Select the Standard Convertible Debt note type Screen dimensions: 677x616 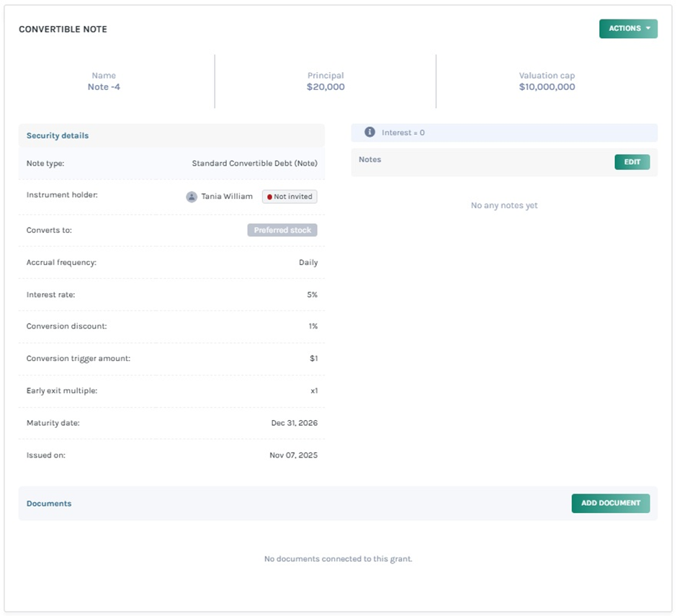[x=254, y=164]
